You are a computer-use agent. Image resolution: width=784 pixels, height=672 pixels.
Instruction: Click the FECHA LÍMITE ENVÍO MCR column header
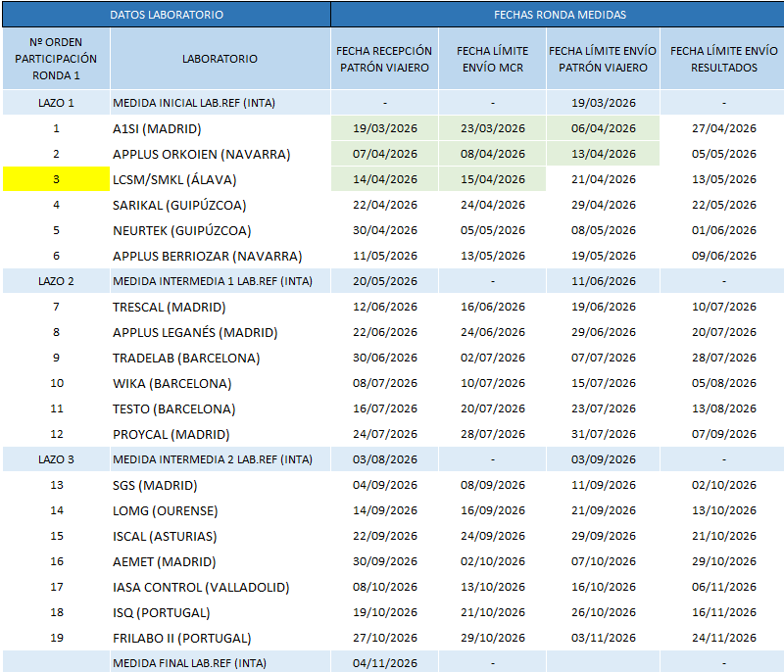(x=491, y=59)
